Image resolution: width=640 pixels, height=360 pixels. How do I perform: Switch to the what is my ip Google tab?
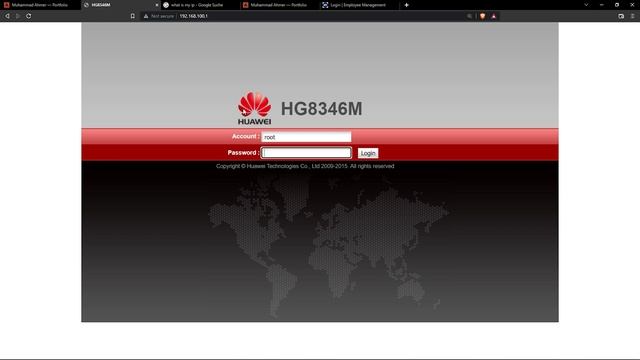200,5
